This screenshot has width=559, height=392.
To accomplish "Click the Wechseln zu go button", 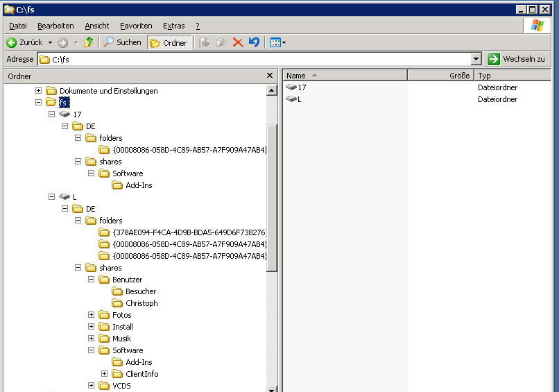I will [516, 59].
